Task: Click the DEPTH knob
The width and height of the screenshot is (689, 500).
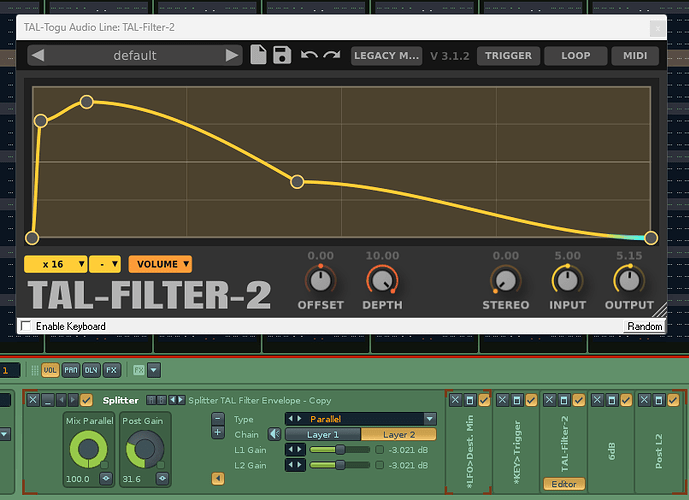Action: tap(382, 280)
